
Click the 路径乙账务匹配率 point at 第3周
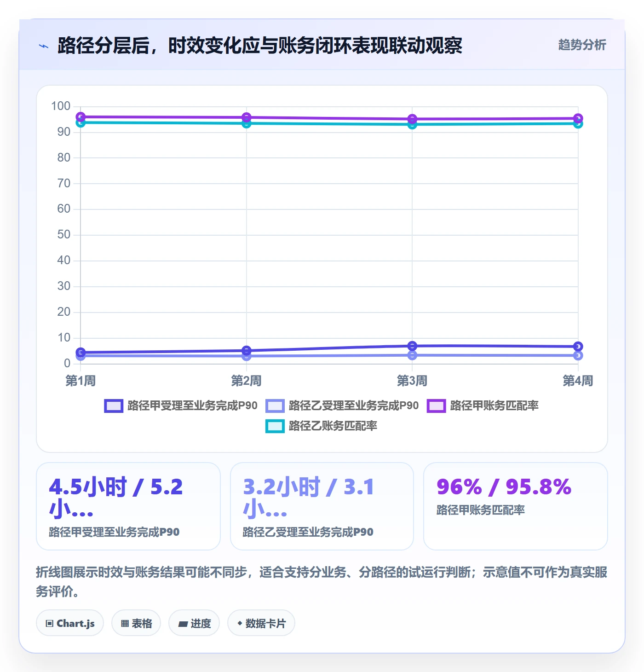point(412,124)
